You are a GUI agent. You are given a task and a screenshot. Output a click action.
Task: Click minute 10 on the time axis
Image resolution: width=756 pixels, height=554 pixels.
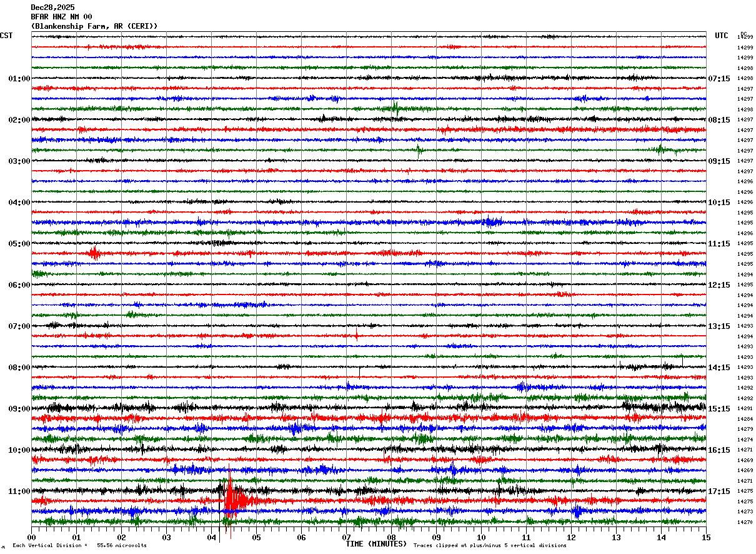[x=481, y=537]
